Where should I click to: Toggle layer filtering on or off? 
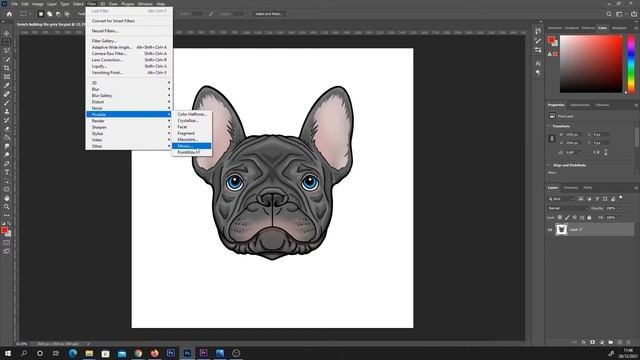(x=621, y=198)
